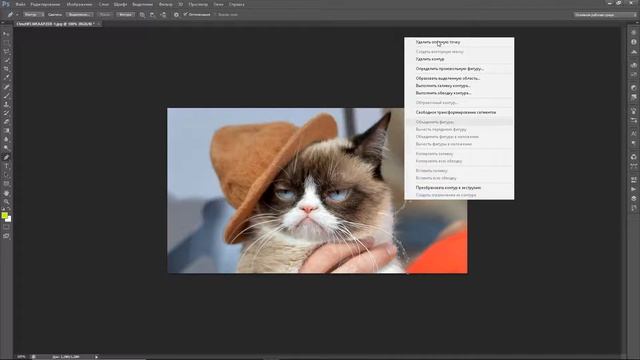Open the Слои menu
Screen dimensions: 640x360
point(104,4)
